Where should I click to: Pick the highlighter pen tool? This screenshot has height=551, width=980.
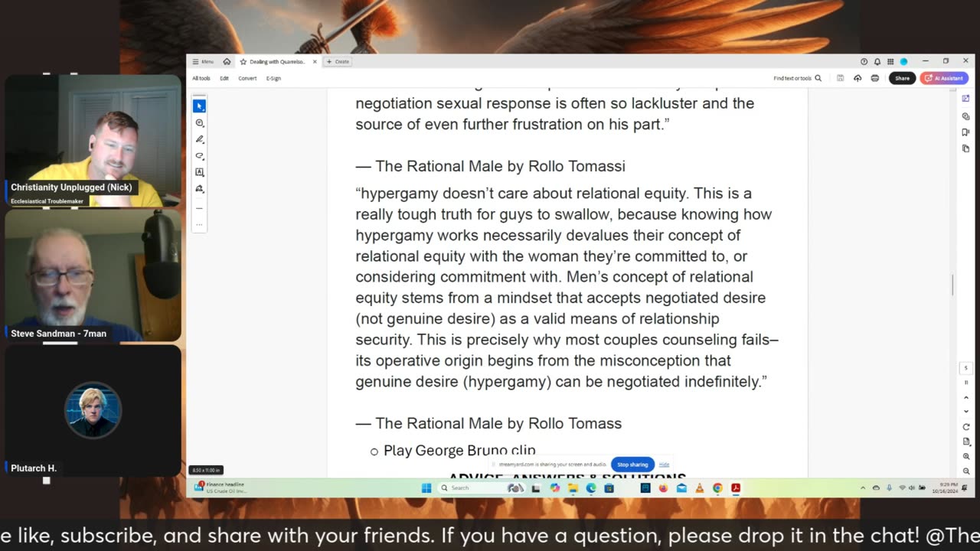200,139
